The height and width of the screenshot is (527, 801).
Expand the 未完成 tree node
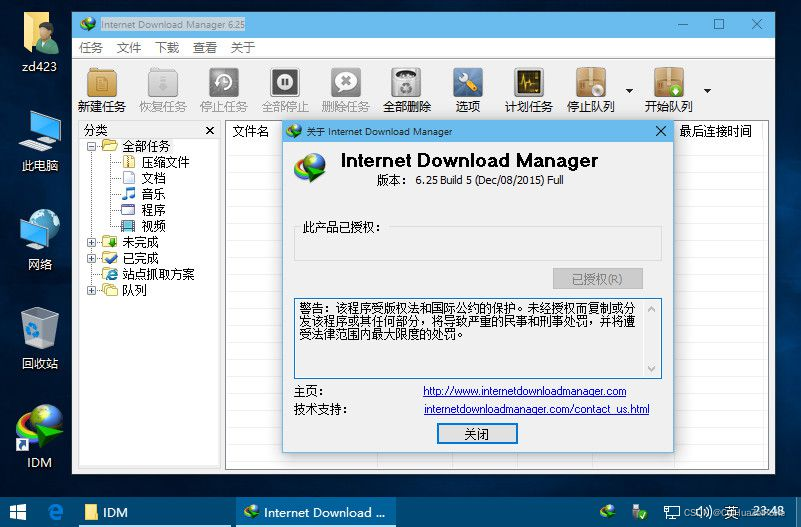pyautogui.click(x=91, y=242)
